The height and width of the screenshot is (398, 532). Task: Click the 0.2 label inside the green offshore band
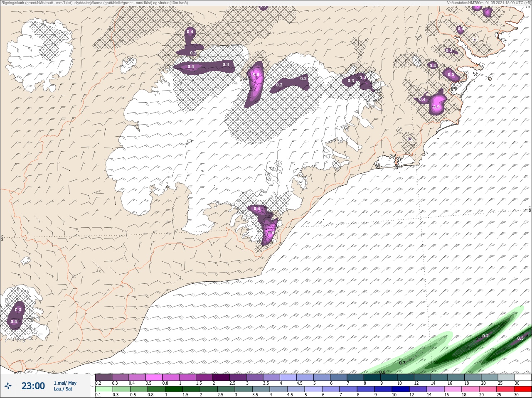(485, 336)
